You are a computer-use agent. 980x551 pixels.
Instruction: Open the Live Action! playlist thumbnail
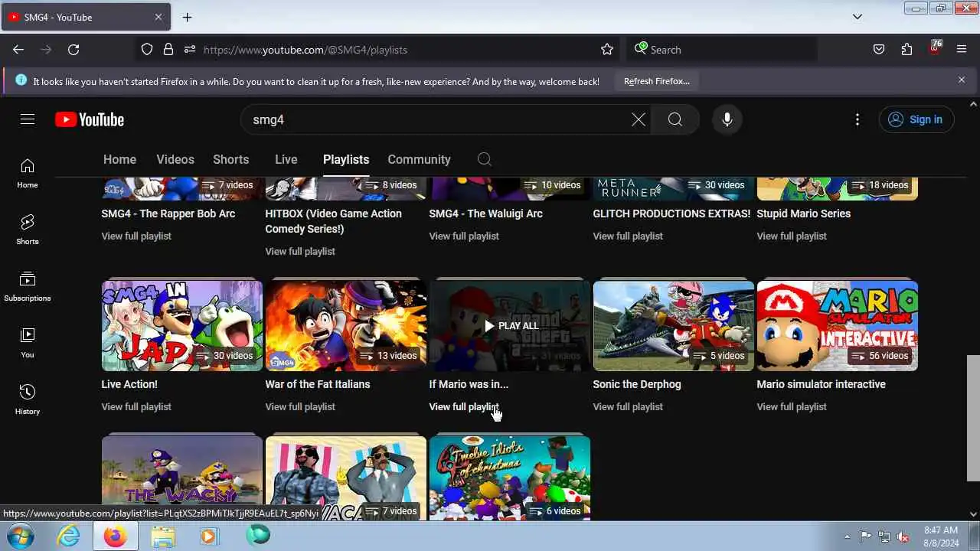[182, 326]
